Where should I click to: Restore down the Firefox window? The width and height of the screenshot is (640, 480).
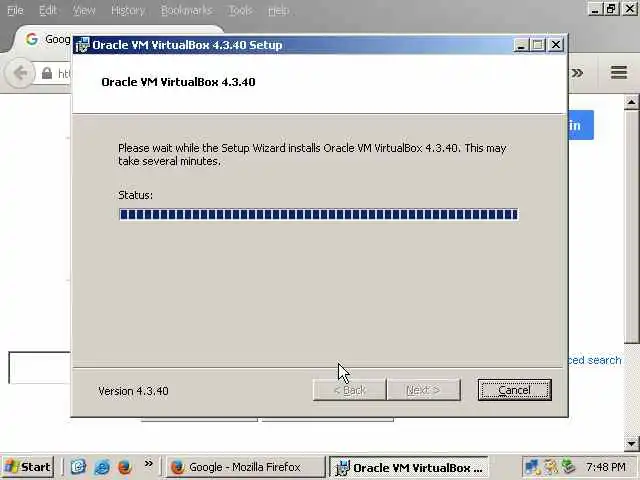(611, 9)
